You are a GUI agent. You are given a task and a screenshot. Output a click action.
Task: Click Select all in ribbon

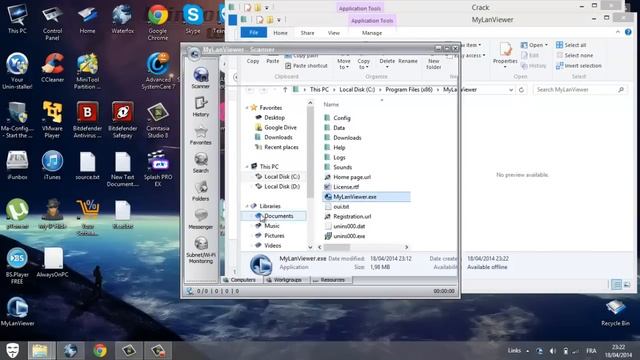[571, 45]
